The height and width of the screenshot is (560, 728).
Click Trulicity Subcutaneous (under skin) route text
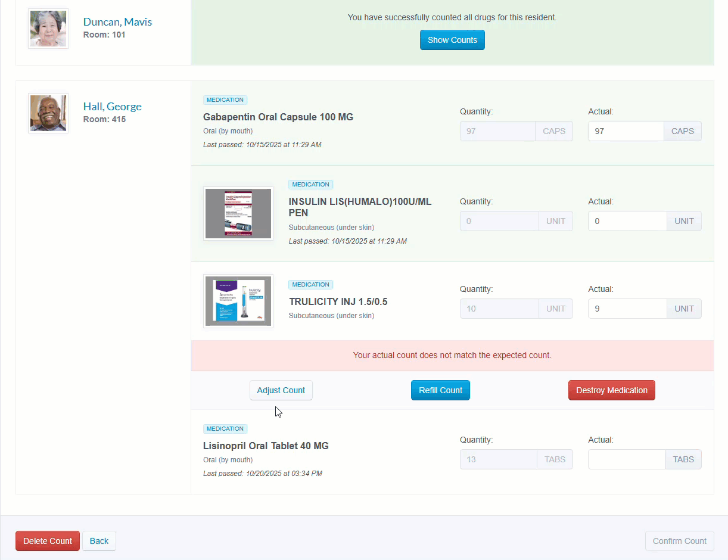[332, 316]
